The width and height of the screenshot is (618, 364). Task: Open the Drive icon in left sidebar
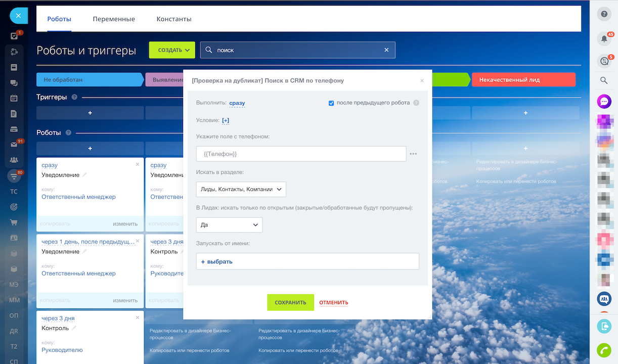14,129
